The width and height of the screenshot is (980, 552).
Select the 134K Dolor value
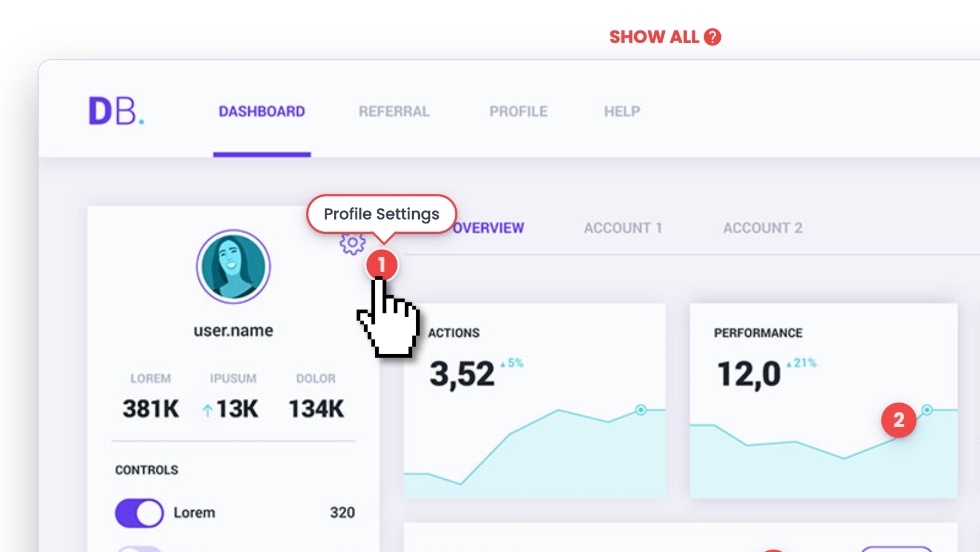coord(316,409)
